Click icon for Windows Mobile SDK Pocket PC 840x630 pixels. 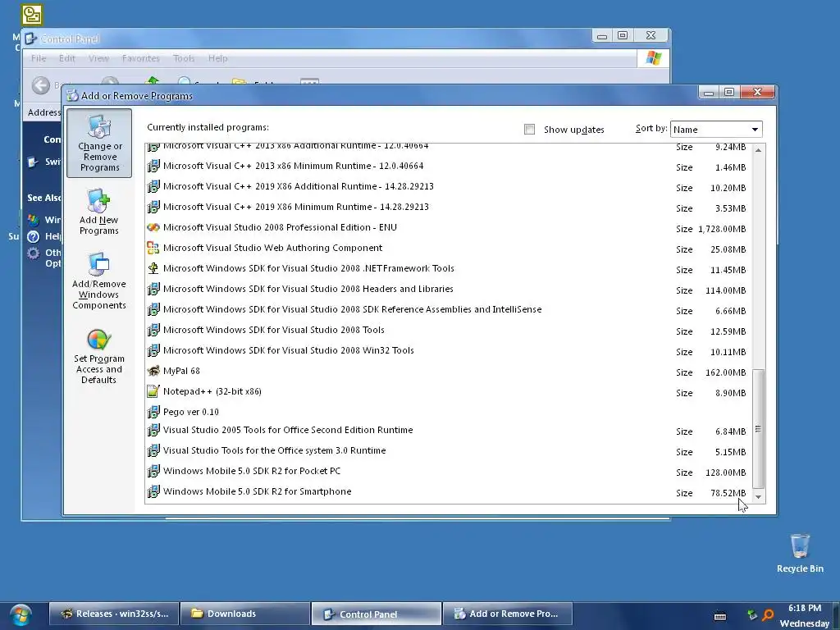(x=153, y=471)
